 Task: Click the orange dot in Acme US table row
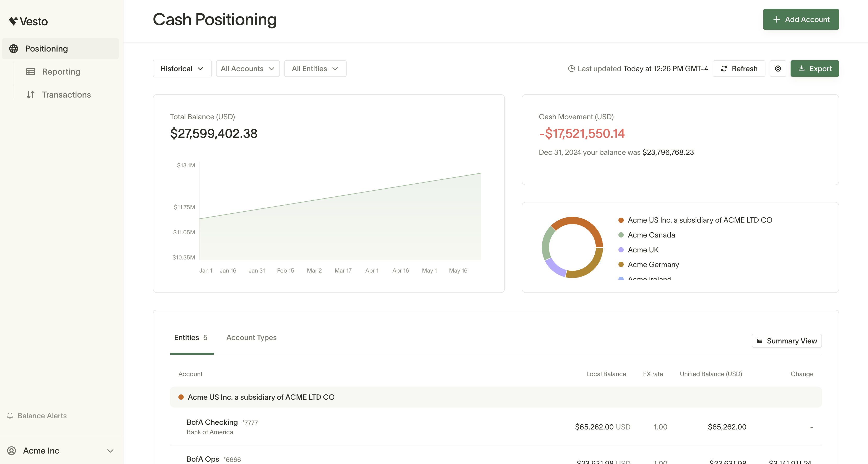[x=181, y=397]
